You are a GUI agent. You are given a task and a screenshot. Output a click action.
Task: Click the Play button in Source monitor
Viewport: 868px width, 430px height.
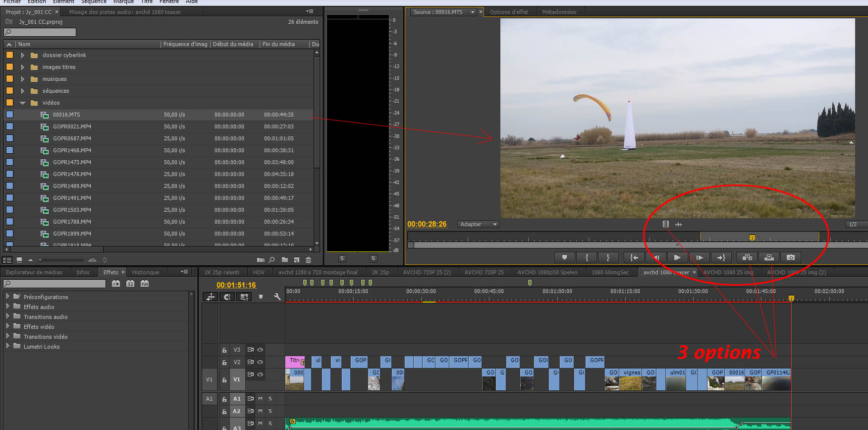pyautogui.click(x=677, y=257)
